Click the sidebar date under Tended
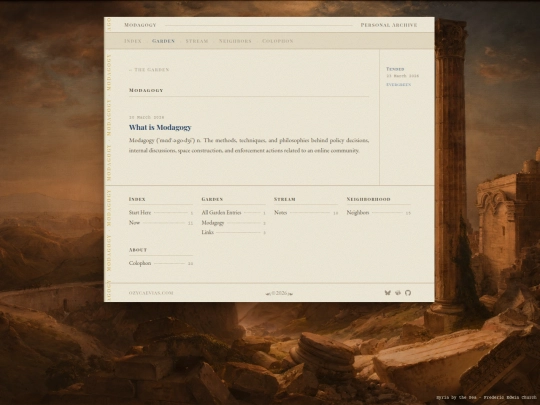 point(403,76)
